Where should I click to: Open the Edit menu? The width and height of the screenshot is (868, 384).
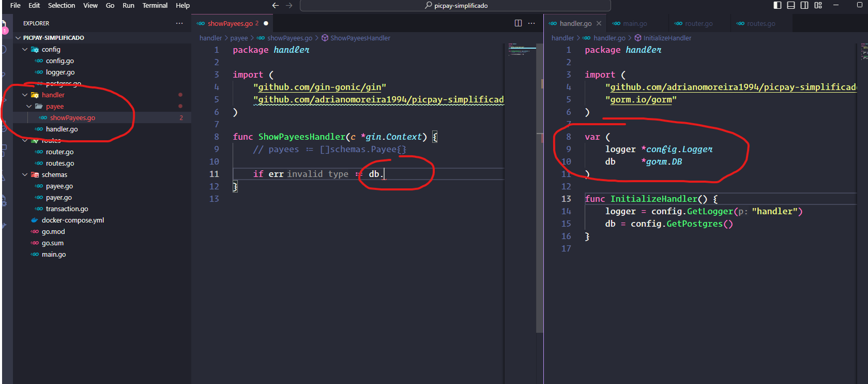pos(34,5)
